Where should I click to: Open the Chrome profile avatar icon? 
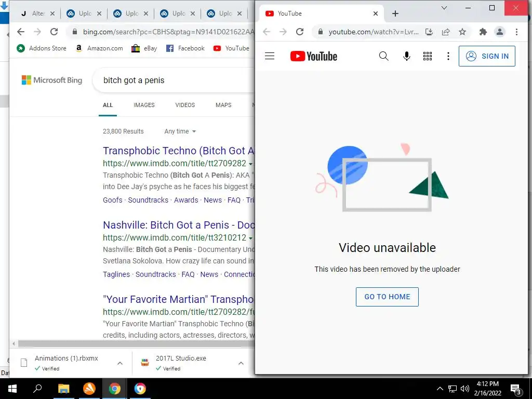coord(499,32)
